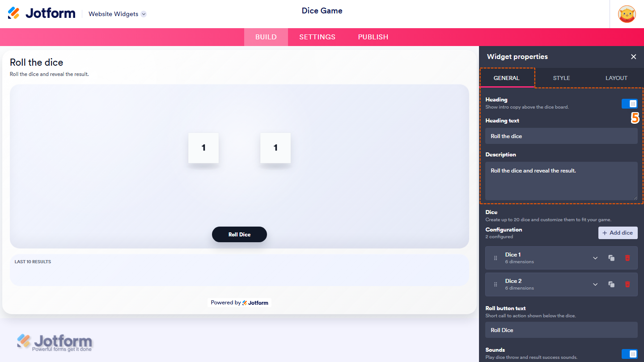Open the user avatar menu

[627, 14]
